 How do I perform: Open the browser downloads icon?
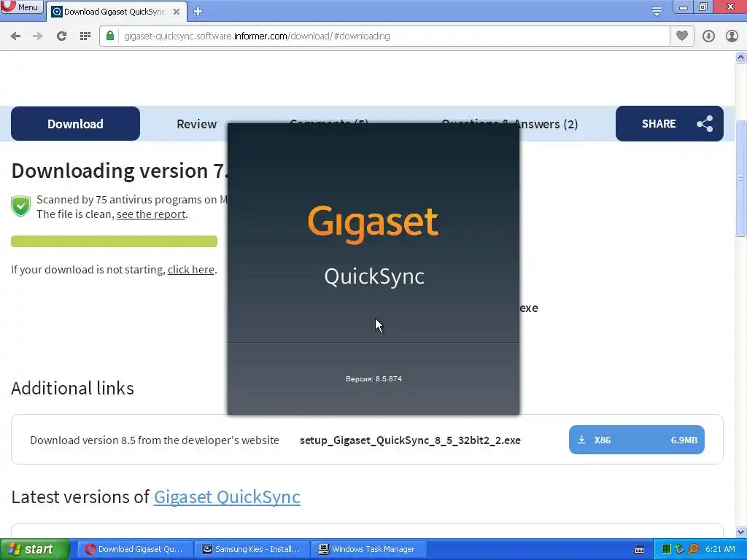click(708, 36)
